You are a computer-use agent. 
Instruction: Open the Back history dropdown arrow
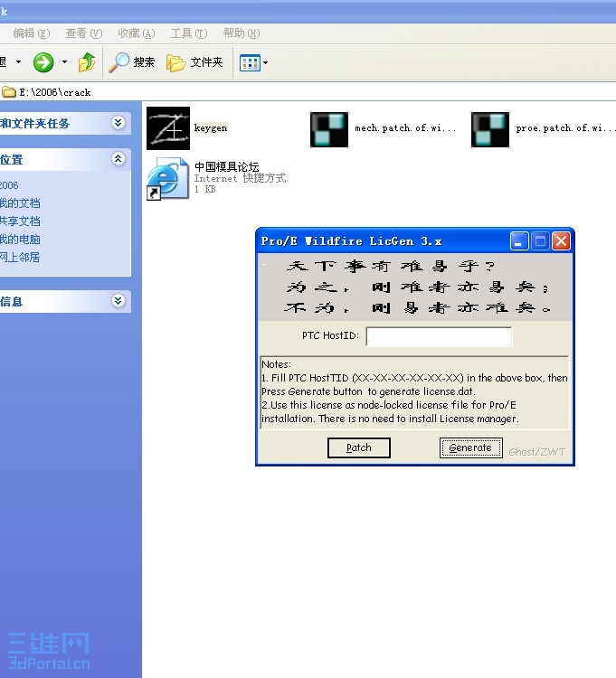point(18,62)
